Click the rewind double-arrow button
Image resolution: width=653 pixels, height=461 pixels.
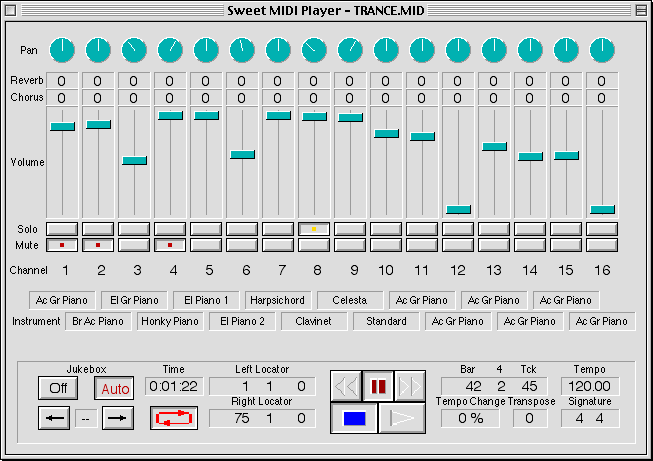coord(346,386)
